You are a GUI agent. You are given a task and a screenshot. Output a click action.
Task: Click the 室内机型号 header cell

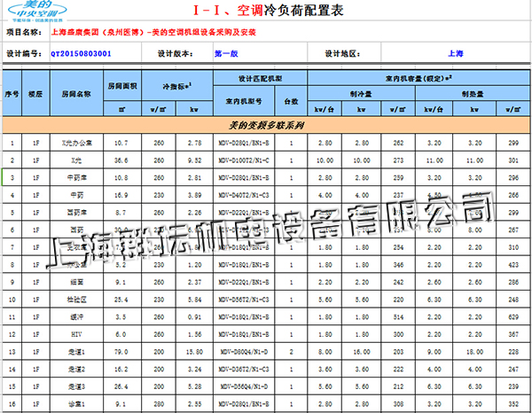click(244, 101)
